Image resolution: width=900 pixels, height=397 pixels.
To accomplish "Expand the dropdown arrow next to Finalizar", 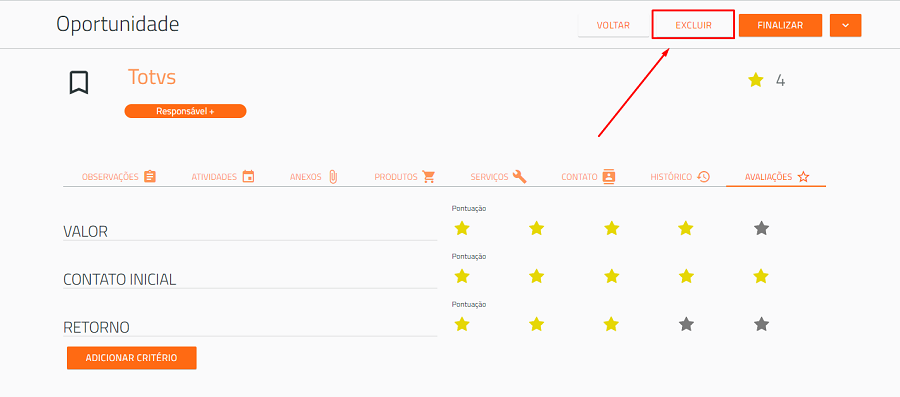I will [845, 25].
